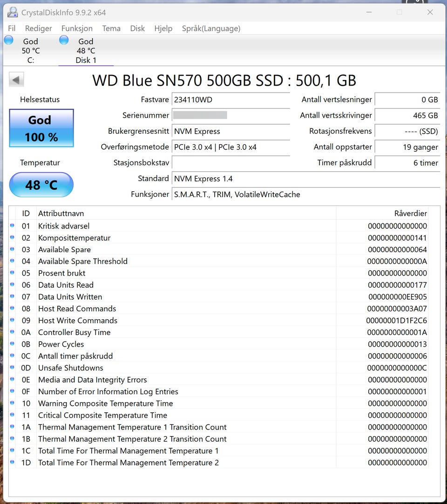
Task: Click Antall oppstarter value 19 ganger
Action: 407,147
